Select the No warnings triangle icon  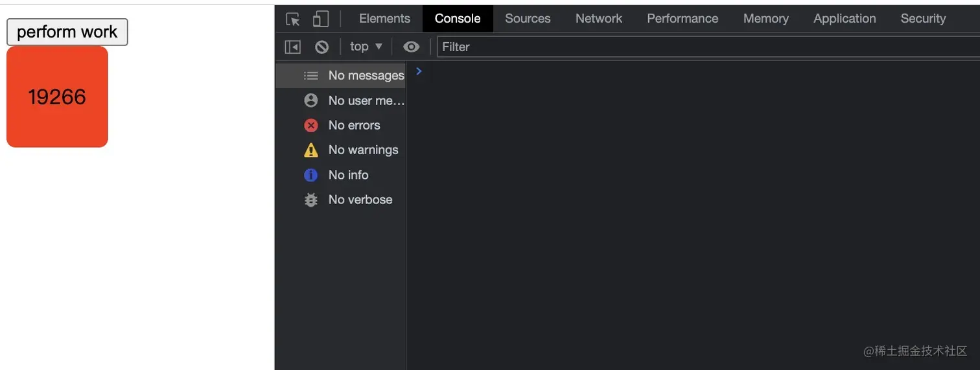click(x=311, y=150)
